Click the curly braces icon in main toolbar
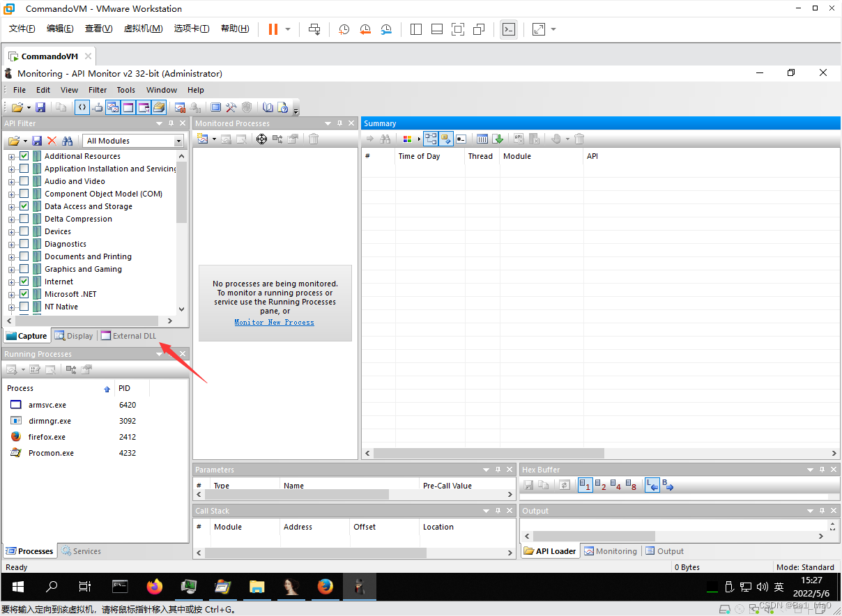 point(82,107)
